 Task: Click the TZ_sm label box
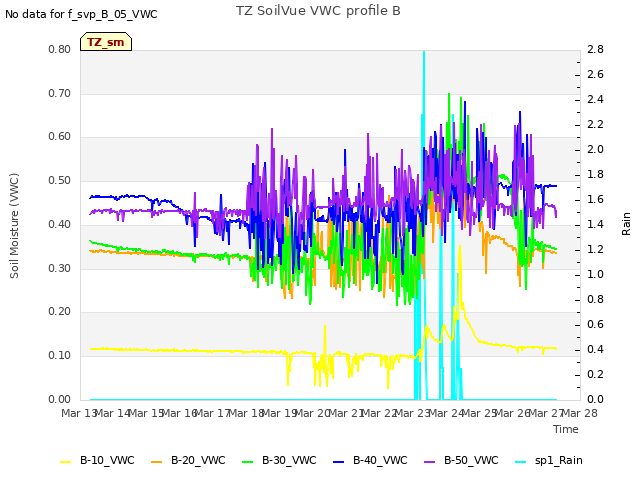(106, 42)
